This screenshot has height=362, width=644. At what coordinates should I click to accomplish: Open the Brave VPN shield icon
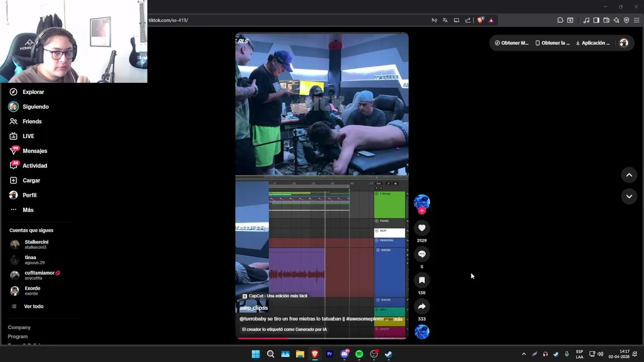click(x=626, y=20)
